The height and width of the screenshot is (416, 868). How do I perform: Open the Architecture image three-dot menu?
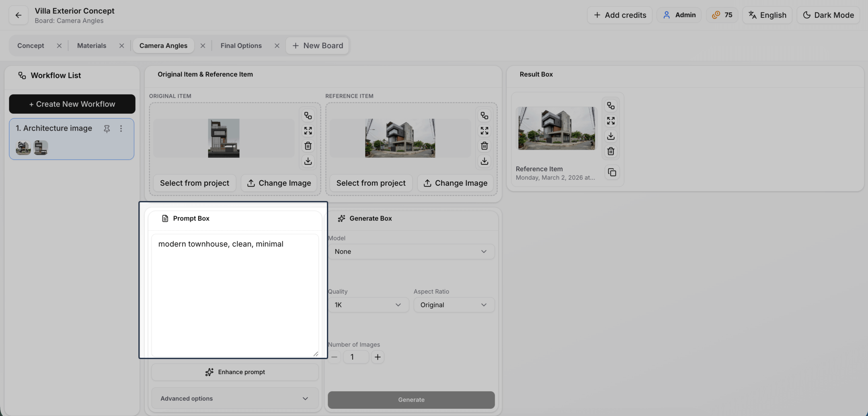point(121,129)
